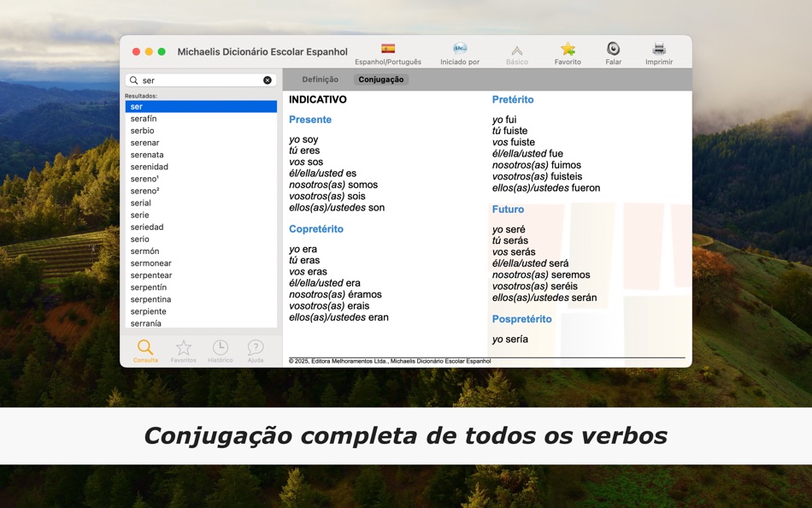This screenshot has width=812, height=508.
Task: Clear the search field with the X button
Action: tap(268, 80)
